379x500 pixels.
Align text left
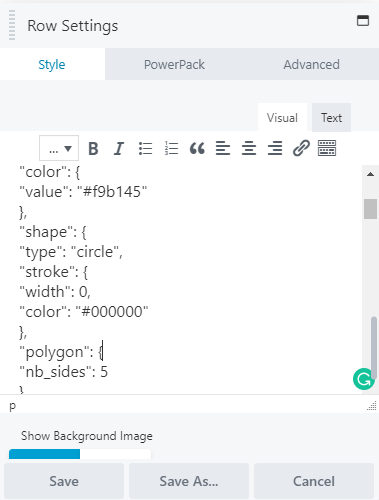[x=223, y=148]
